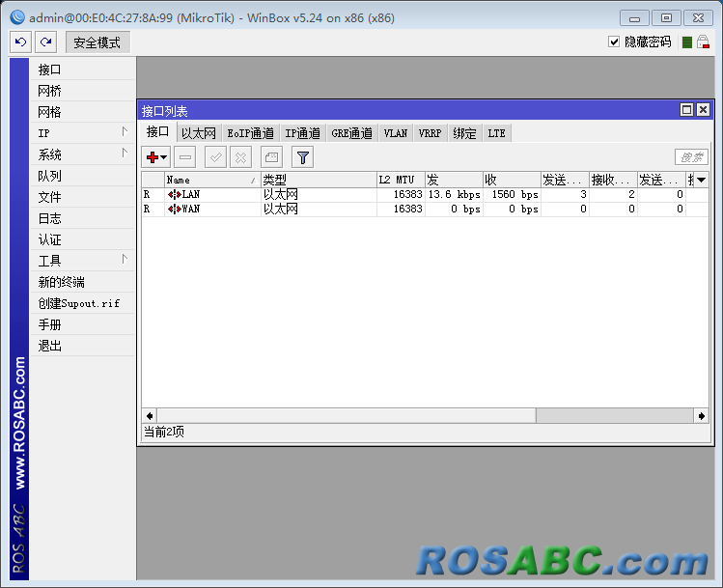Expand the IP submenu
The width and height of the screenshot is (723, 588).
[x=83, y=133]
